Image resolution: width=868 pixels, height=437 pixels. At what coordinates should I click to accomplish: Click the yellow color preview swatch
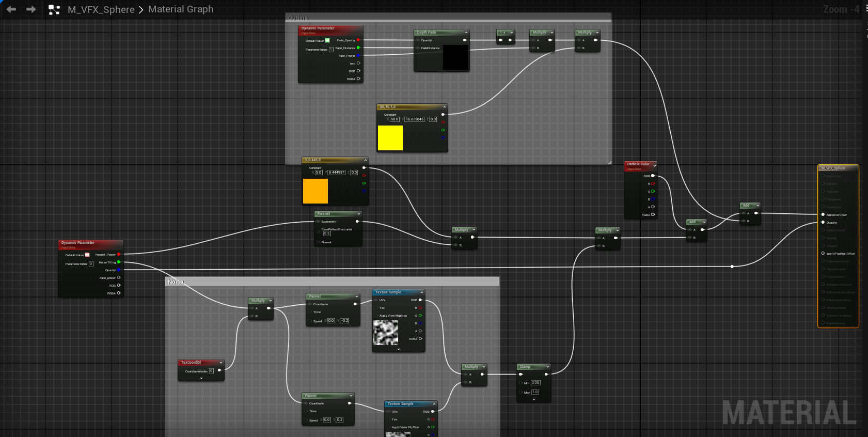coord(390,138)
